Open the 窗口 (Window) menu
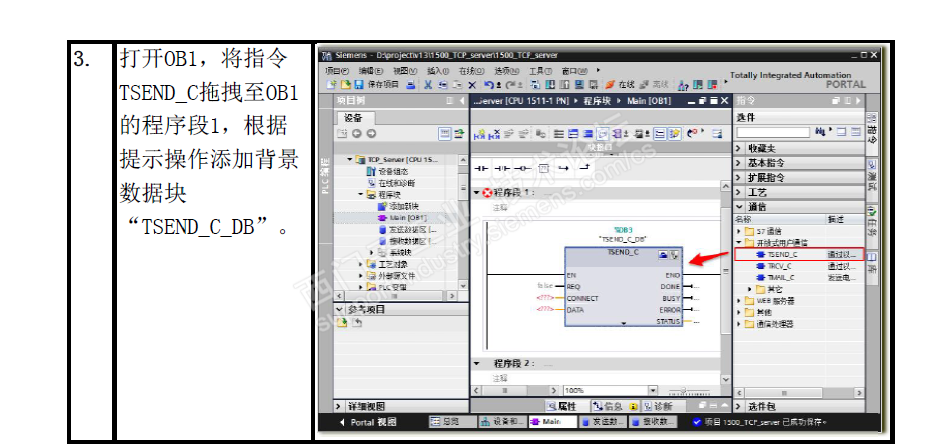This screenshot has width=951, height=444. pos(574,71)
